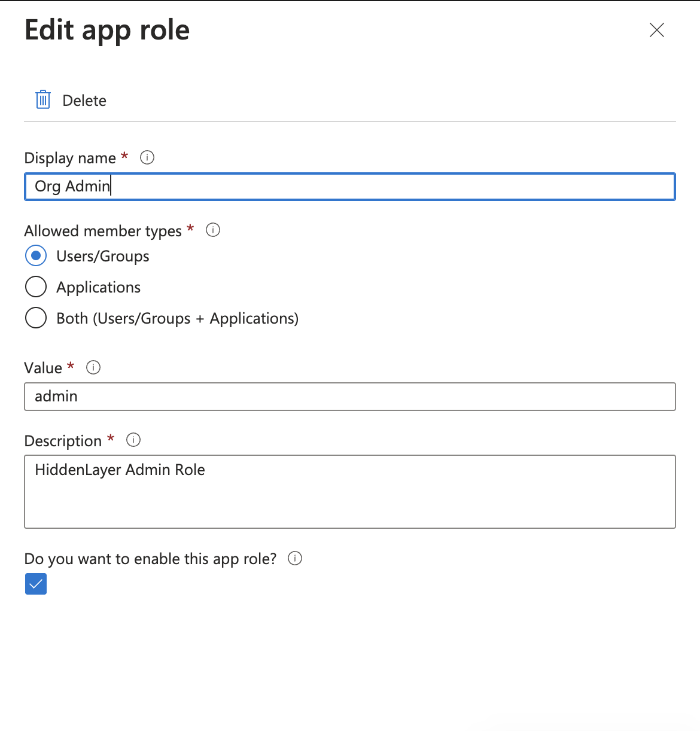Click the Delete action in toolbar
700x731 pixels.
coord(84,100)
